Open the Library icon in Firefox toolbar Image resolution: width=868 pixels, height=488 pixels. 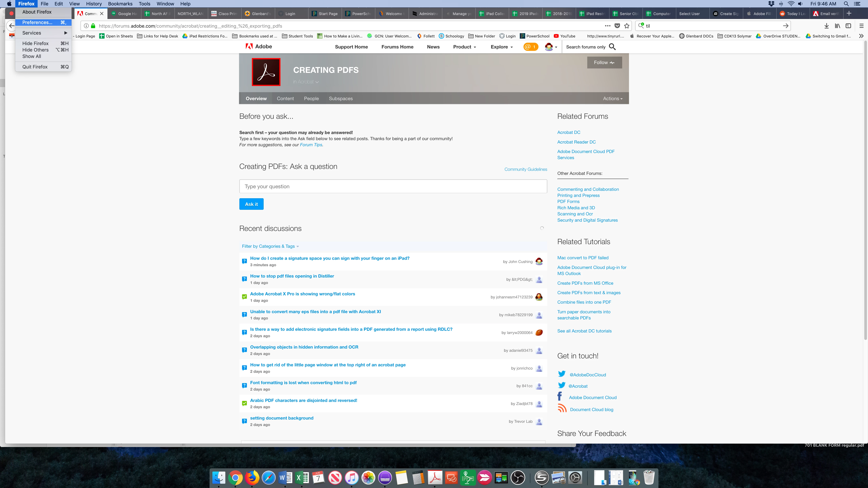point(837,26)
